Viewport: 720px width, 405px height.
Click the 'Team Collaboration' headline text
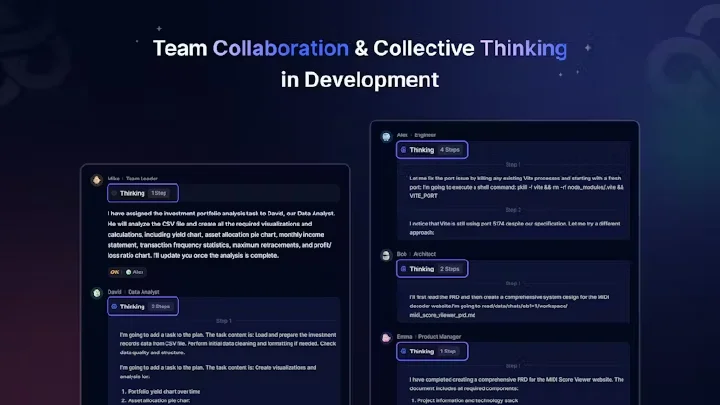point(251,48)
